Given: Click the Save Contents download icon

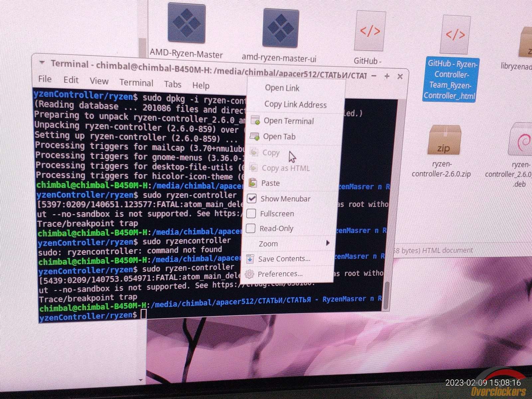Looking at the screenshot, I should [x=250, y=259].
